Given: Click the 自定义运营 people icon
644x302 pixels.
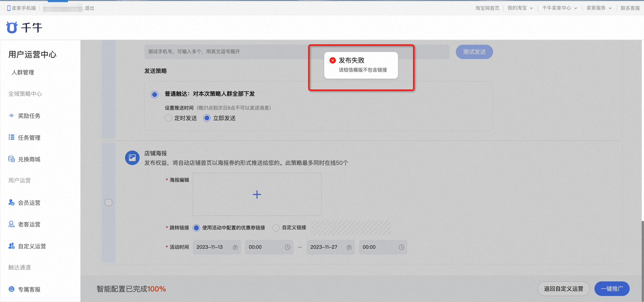Looking at the screenshot, I should pyautogui.click(x=11, y=246).
